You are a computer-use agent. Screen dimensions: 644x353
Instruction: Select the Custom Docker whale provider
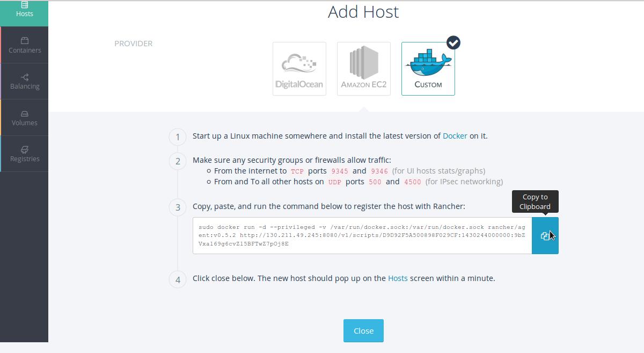point(428,70)
